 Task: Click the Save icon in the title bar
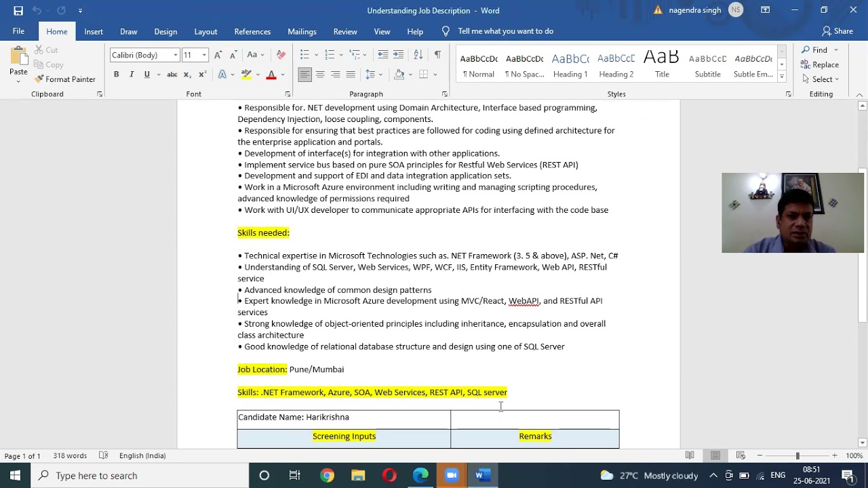point(18,10)
